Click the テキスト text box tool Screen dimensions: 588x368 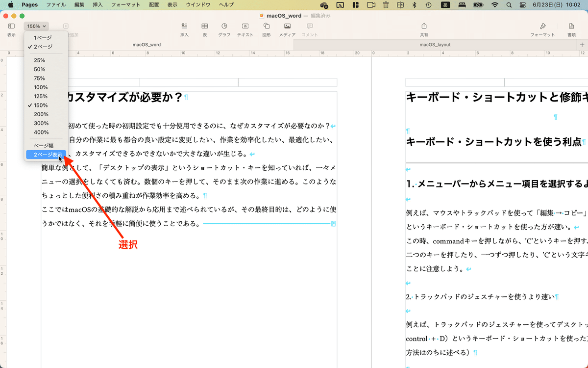[245, 26]
